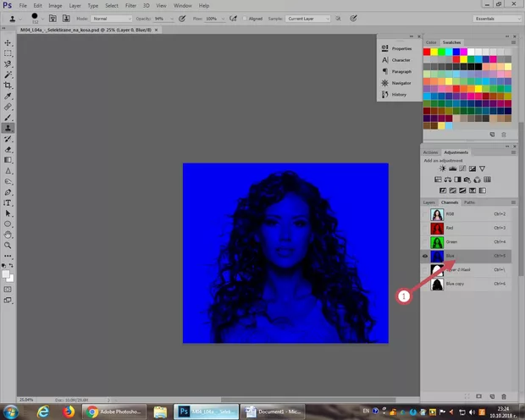Screen dimensions: 525x420
Task: Select the Blue copy channel thumbnail
Action: tap(438, 283)
